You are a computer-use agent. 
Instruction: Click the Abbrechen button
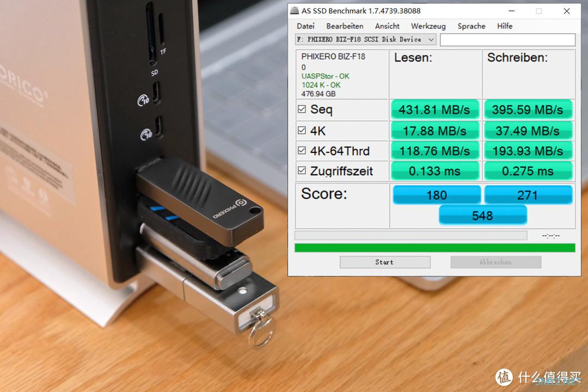pyautogui.click(x=496, y=262)
